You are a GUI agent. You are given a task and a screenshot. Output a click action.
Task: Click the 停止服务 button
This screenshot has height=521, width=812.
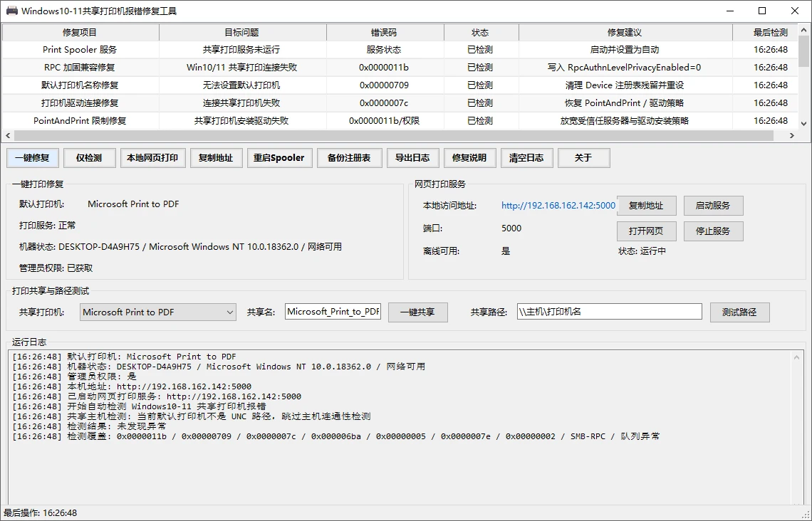[x=714, y=231]
